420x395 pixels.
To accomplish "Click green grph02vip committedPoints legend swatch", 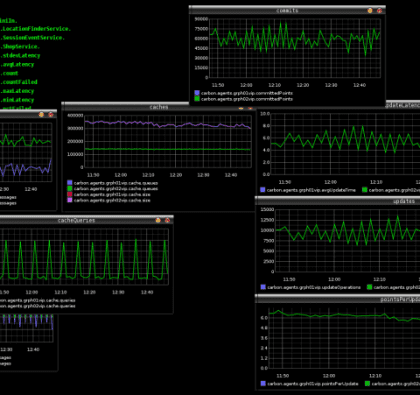I will point(197,99).
